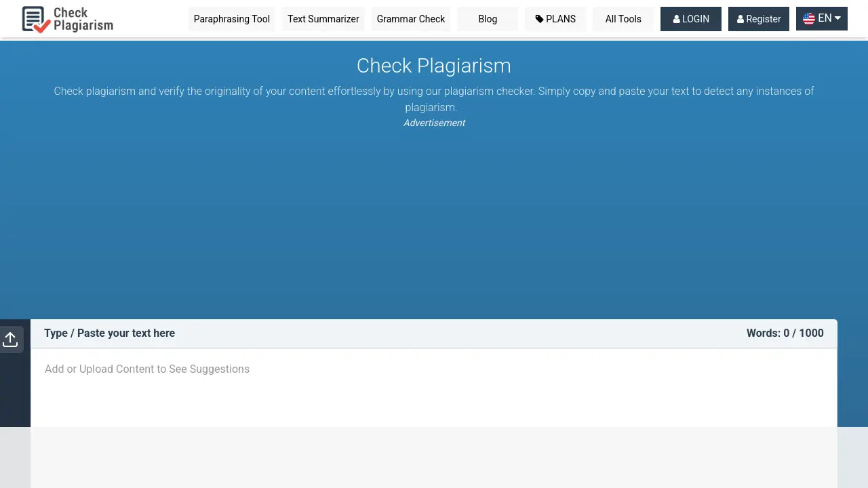Check the Words 0/1000 counter
The image size is (868, 488).
(785, 333)
